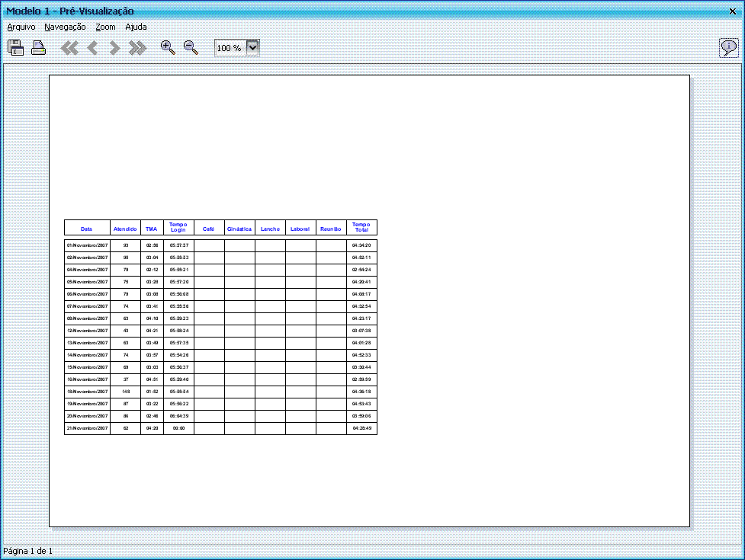Go to first page with double-left arrow
This screenshot has width=745, height=560.
tap(69, 48)
